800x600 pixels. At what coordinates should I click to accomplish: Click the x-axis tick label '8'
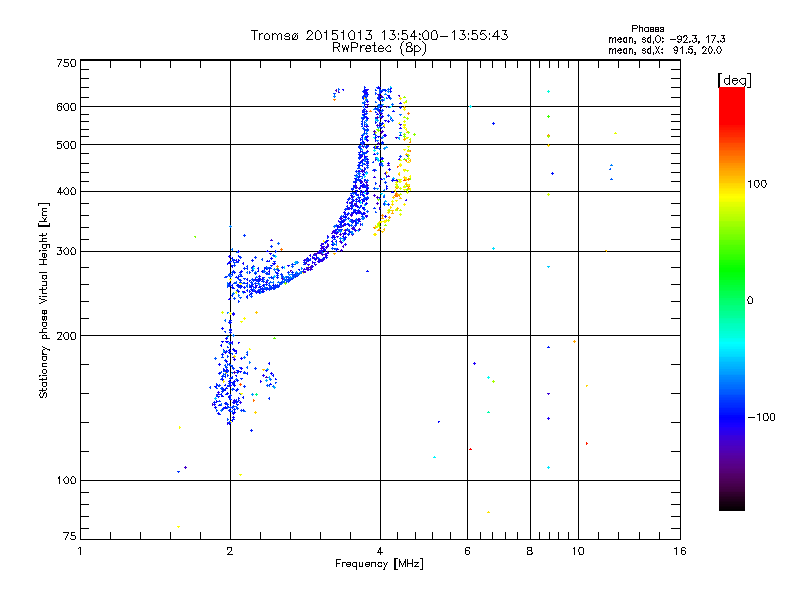(x=530, y=551)
